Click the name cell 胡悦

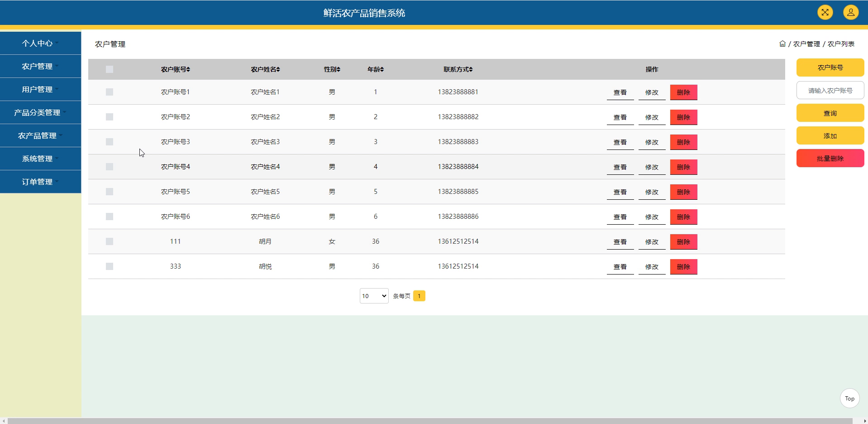click(265, 266)
